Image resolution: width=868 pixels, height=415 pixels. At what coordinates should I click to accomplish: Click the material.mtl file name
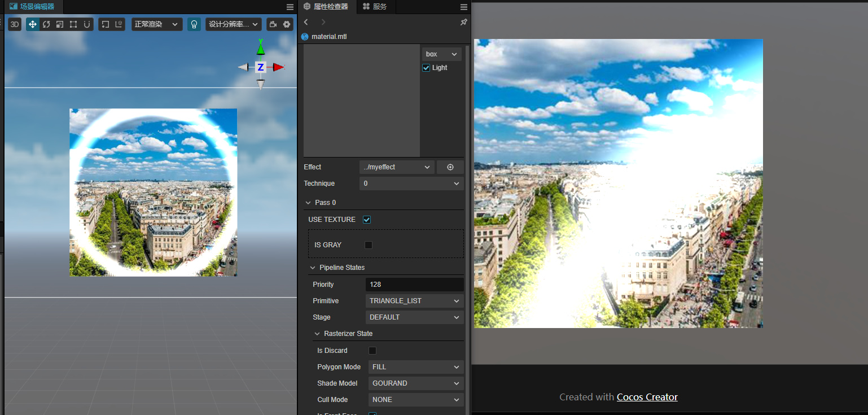pos(329,37)
